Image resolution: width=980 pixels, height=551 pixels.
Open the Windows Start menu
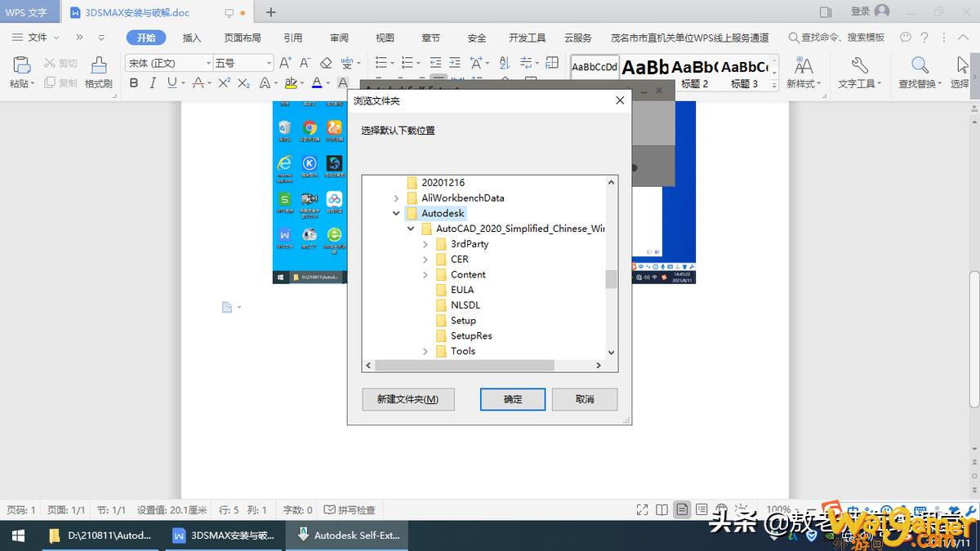(17, 535)
